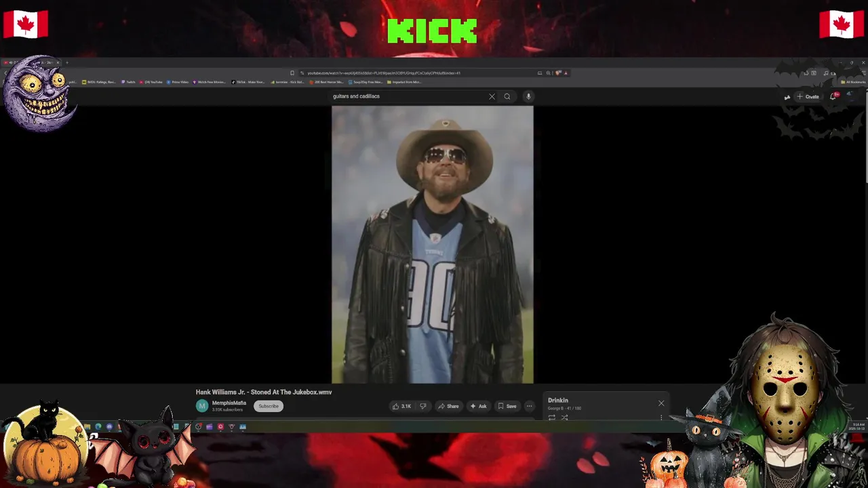Save the video to a playlist
This screenshot has height=488, width=868.
pyautogui.click(x=507, y=406)
